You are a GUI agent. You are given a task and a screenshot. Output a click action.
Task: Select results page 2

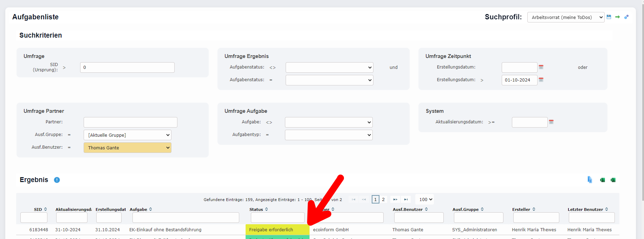[x=383, y=199]
